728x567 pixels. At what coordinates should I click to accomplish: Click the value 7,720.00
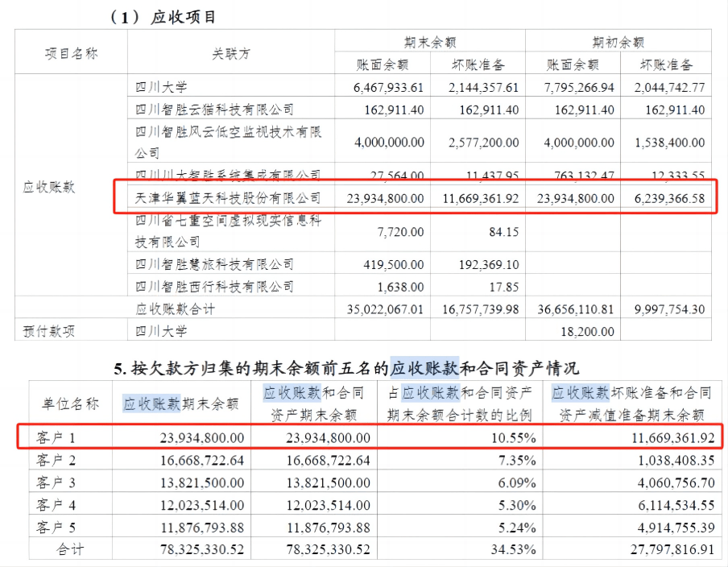coord(400,232)
